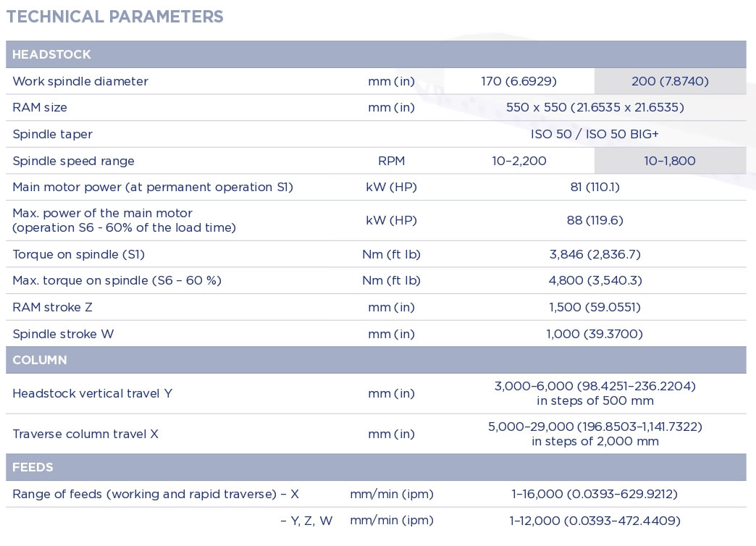This screenshot has width=756, height=546.
Task: Select the Y, Z, W feeds label
Action: 306,521
